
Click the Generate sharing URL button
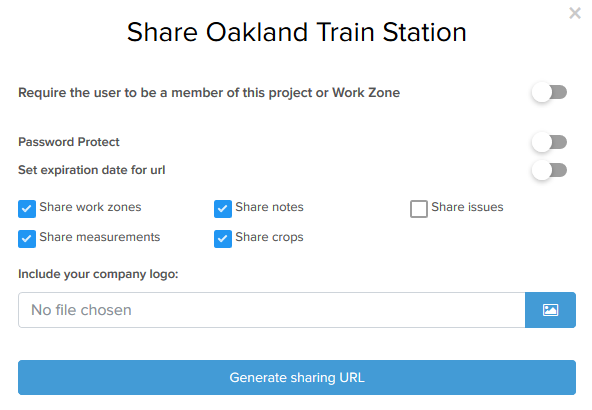tap(297, 378)
